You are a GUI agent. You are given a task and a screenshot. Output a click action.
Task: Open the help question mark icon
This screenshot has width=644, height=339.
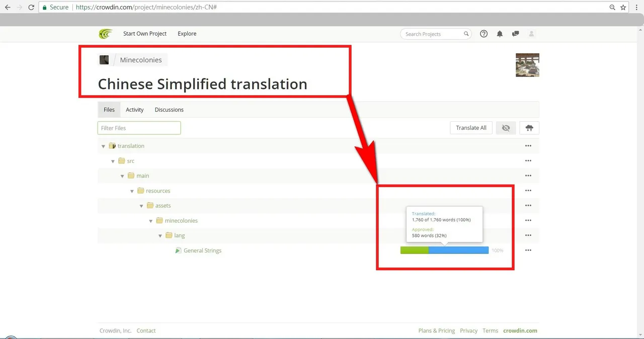coord(484,34)
